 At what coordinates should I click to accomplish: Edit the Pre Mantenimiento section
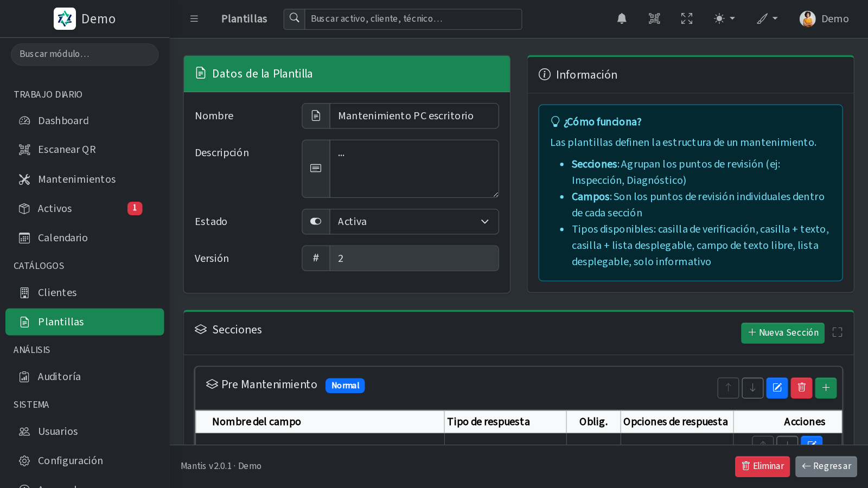(x=777, y=388)
